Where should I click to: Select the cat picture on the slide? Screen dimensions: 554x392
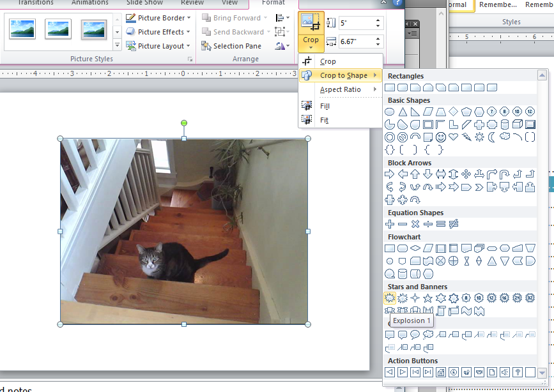point(184,231)
